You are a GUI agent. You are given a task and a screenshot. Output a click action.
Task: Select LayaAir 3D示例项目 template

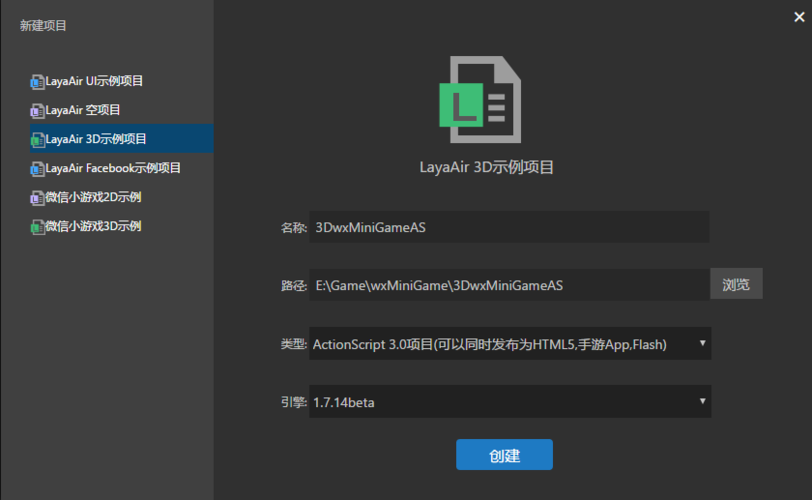tap(122, 138)
